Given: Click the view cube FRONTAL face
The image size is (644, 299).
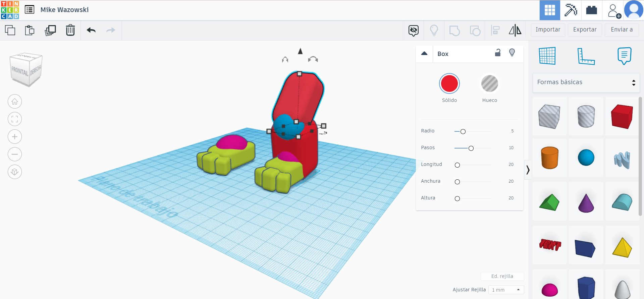Looking at the screenshot, I should (20, 71).
